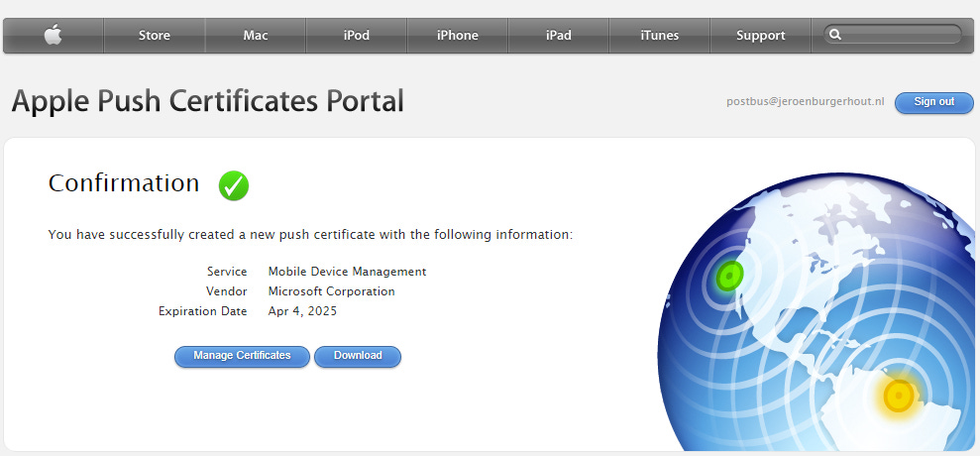The width and height of the screenshot is (980, 456).
Task: Click the postbus@jeroenburgerhout.nl account email
Action: (x=805, y=101)
